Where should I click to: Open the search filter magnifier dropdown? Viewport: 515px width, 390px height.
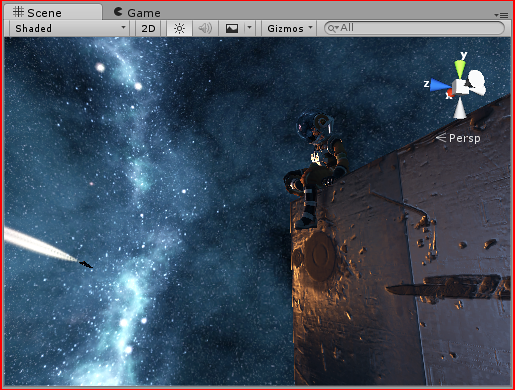tap(333, 28)
